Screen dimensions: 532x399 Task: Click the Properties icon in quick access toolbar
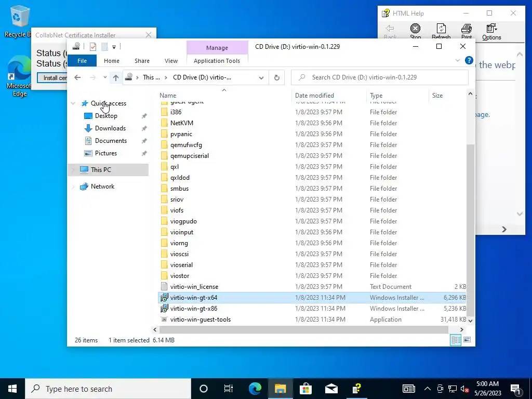pos(92,47)
